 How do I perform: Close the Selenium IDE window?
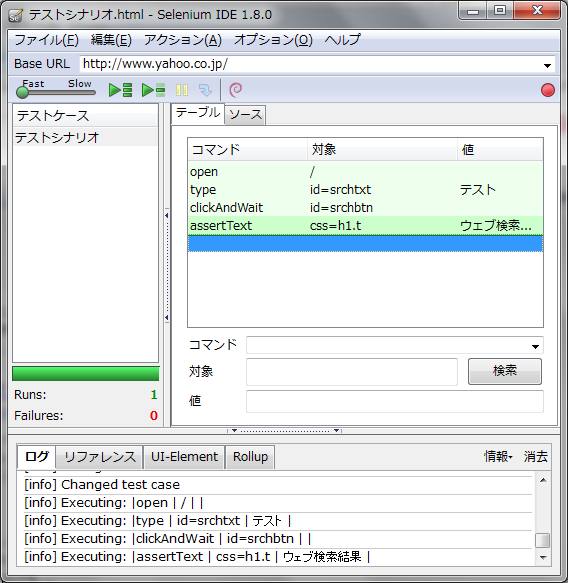(x=537, y=10)
